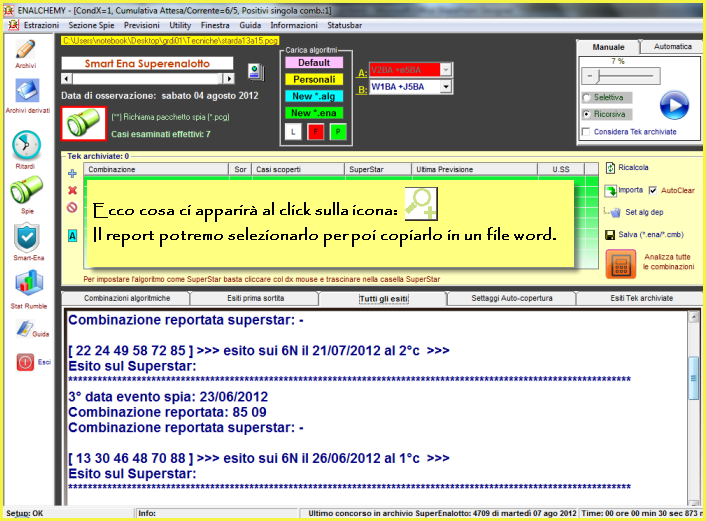Click the pink Default algorithms button
The height and width of the screenshot is (521, 706).
click(314, 63)
